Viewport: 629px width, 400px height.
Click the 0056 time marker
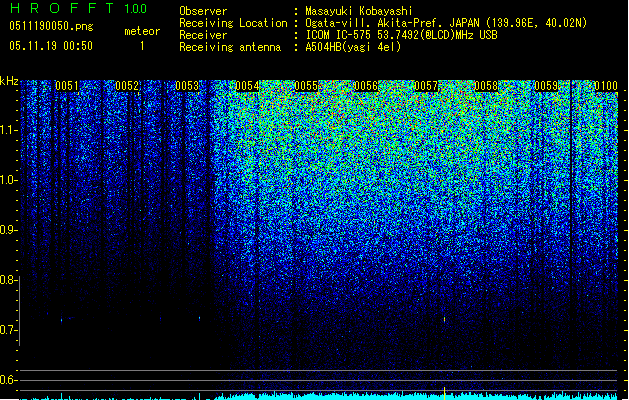[366, 86]
